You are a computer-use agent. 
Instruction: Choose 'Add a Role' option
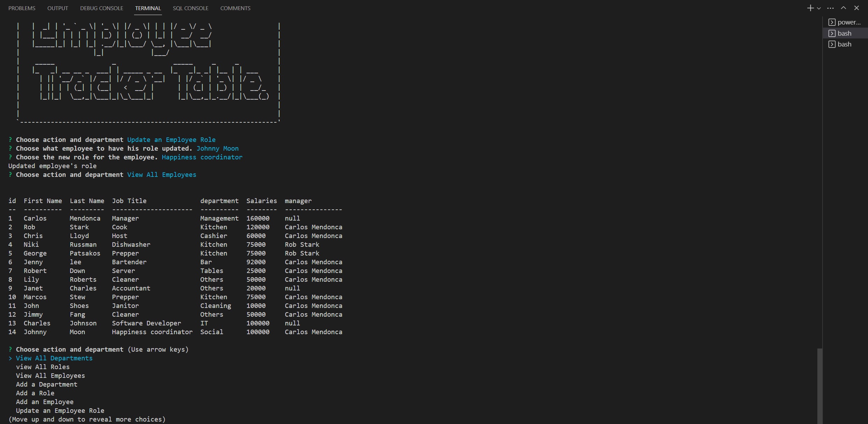point(35,393)
